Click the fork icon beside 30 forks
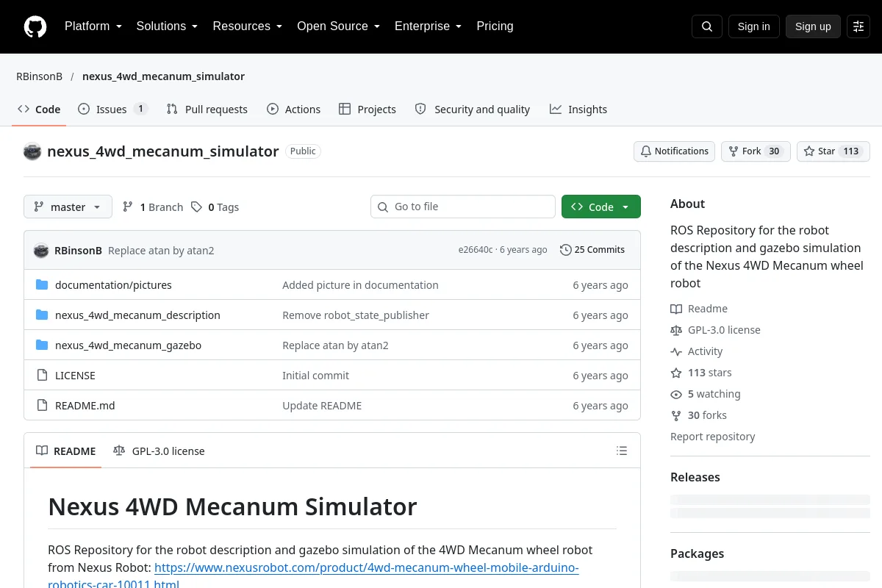 [x=676, y=415]
